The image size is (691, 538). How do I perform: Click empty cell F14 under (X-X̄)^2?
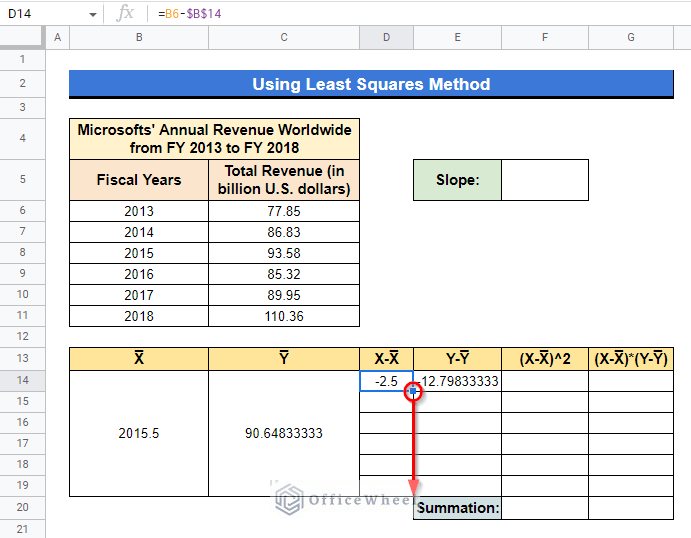tap(545, 381)
